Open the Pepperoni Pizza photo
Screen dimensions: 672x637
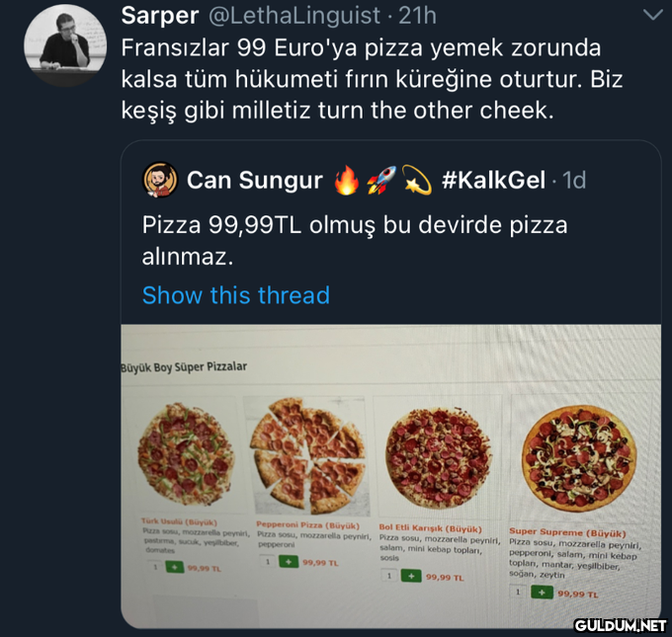coord(307,450)
